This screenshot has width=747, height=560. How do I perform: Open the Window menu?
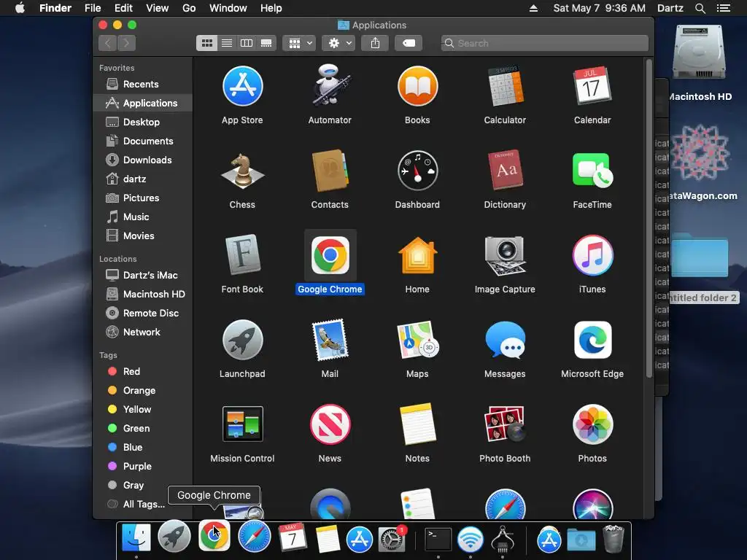point(228,8)
